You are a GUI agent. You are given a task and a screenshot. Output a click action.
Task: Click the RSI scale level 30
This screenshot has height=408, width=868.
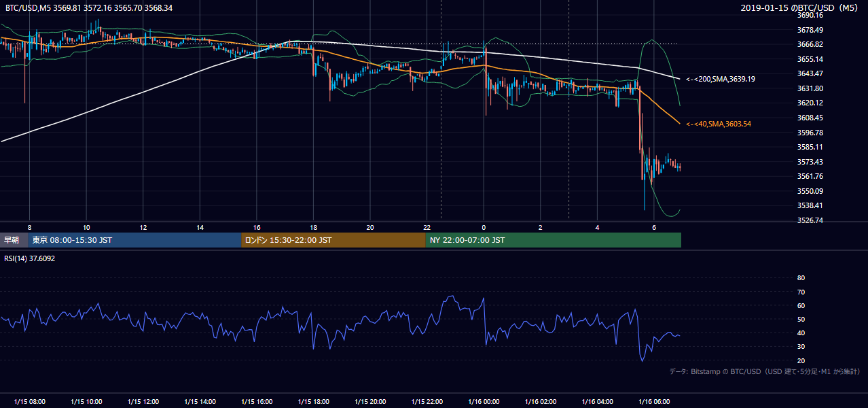tap(801, 347)
